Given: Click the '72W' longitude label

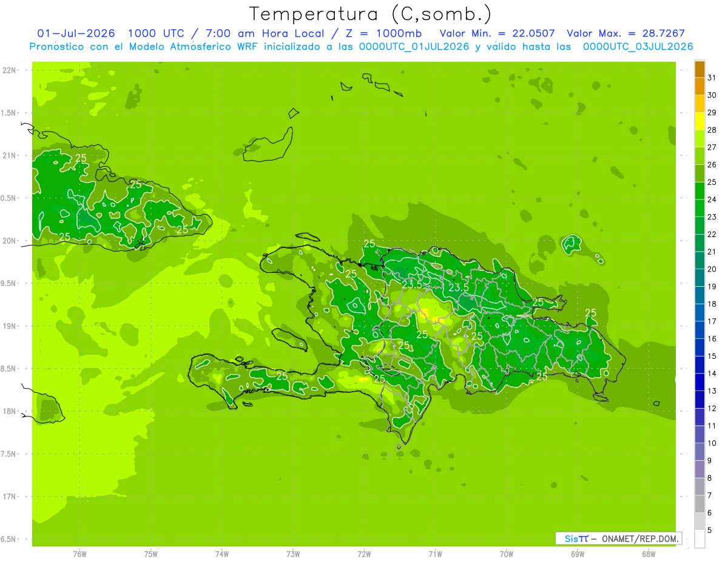Looking at the screenshot, I should click(364, 554).
